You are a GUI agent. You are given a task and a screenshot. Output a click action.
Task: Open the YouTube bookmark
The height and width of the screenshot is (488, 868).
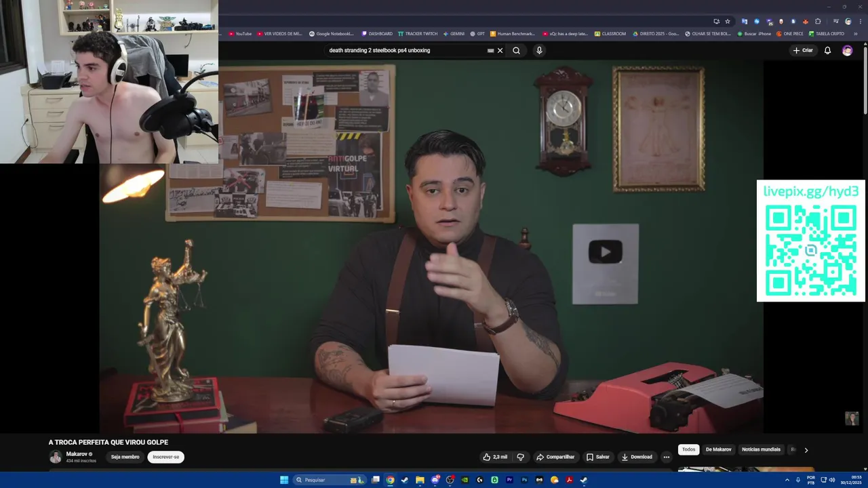(240, 33)
